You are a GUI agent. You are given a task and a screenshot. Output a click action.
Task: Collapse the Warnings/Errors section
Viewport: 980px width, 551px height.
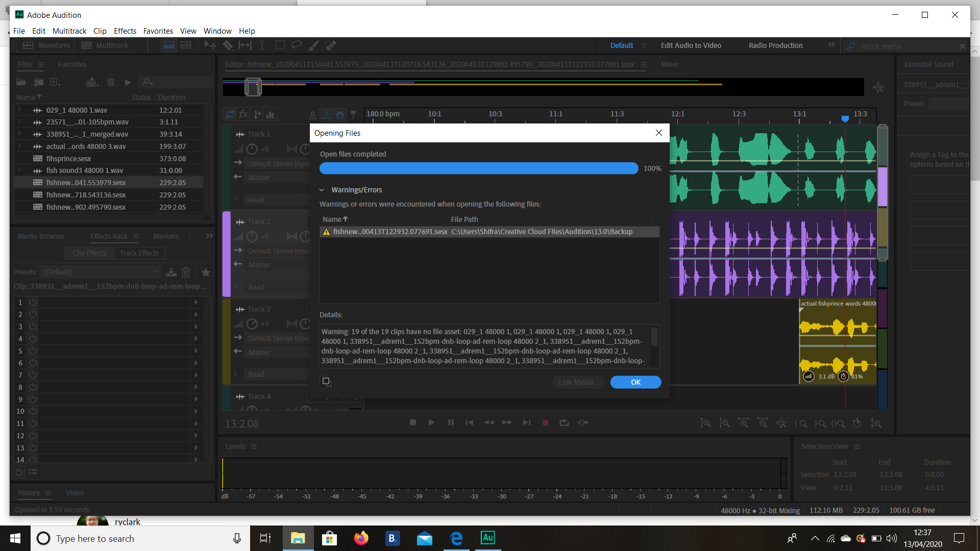(x=322, y=189)
